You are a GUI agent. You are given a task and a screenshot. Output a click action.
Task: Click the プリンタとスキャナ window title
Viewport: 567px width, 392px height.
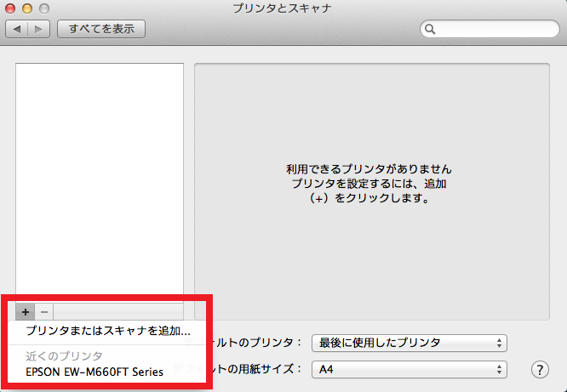(282, 9)
